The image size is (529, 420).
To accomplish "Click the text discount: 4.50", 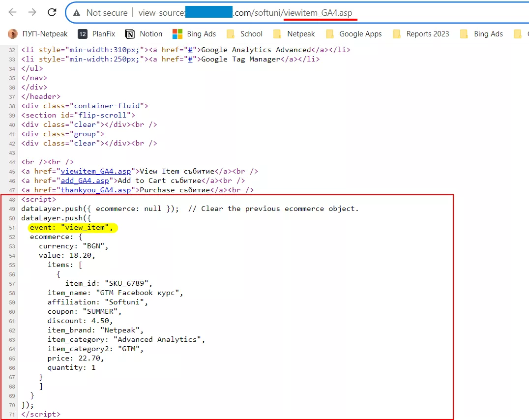I will click(80, 321).
